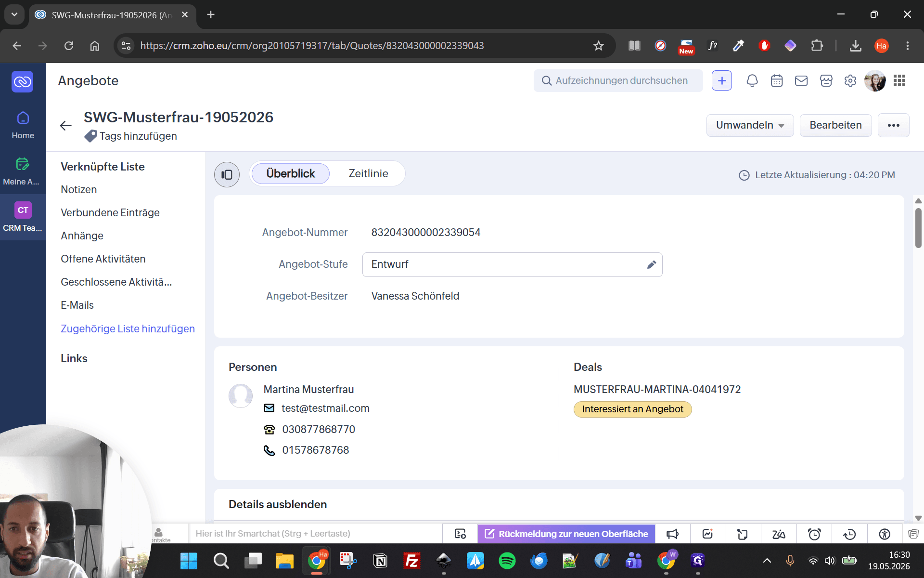Open Spotify from the Windows taskbar

(507, 561)
